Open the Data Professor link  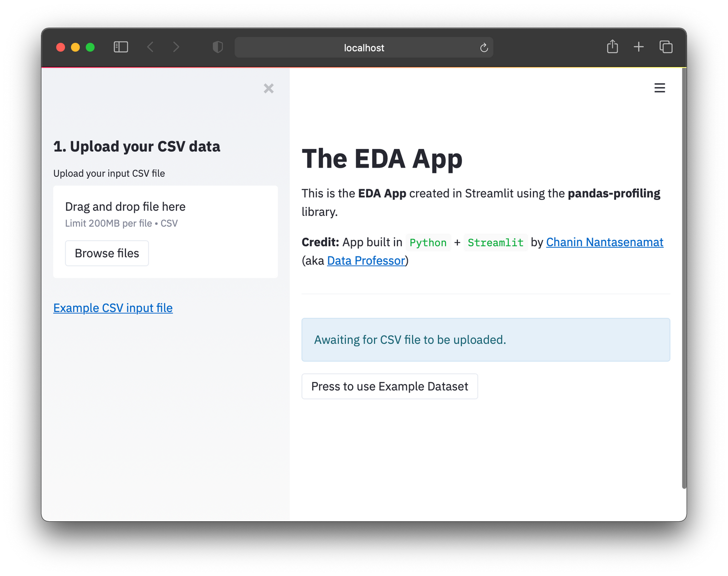(365, 260)
